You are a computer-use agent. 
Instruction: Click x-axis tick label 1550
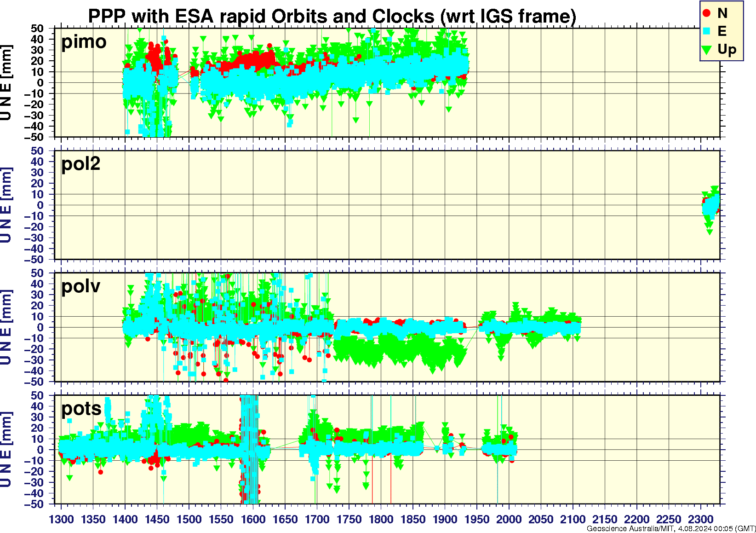221,519
